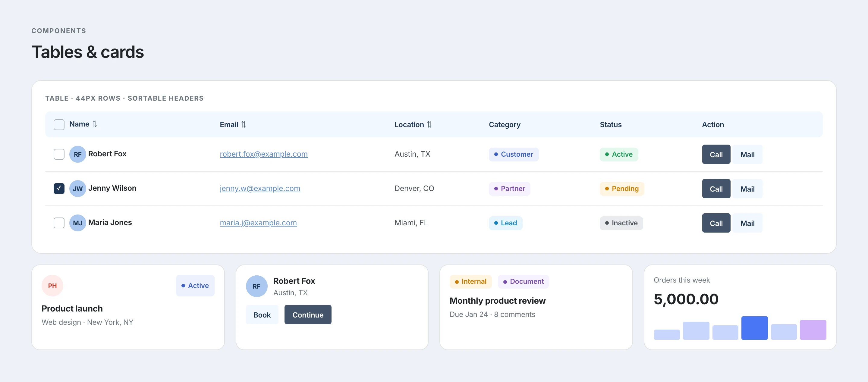This screenshot has width=868, height=382.
Task: Open robert.fox@example.com email link
Action: click(263, 154)
